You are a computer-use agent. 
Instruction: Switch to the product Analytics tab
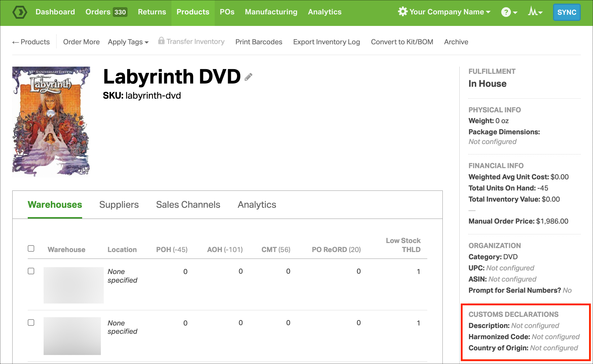click(x=257, y=205)
